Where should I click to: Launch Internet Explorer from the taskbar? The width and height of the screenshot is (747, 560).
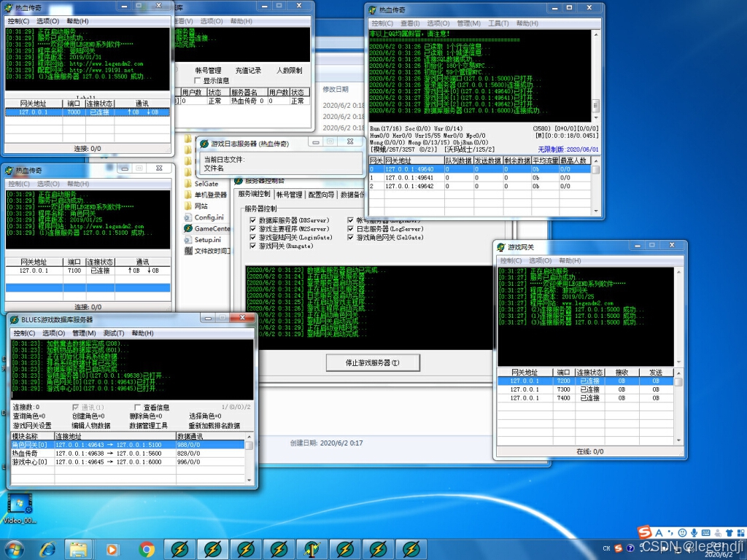point(47,550)
